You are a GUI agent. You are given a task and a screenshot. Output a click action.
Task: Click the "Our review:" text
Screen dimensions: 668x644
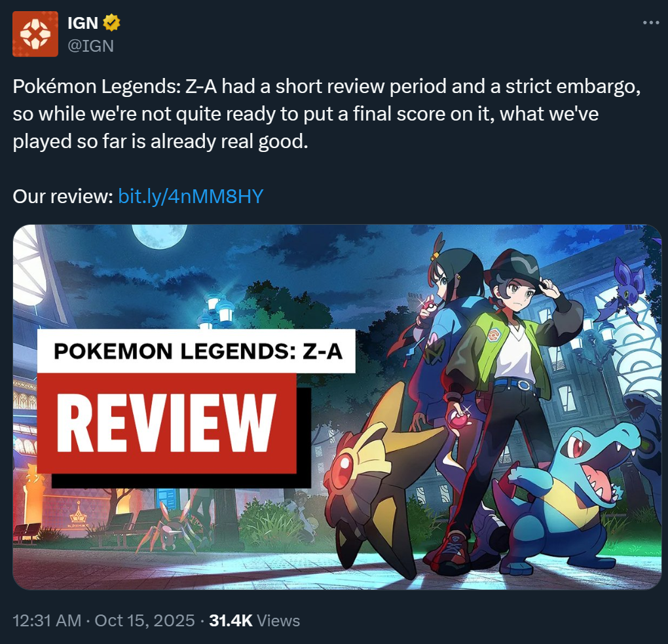click(x=63, y=197)
